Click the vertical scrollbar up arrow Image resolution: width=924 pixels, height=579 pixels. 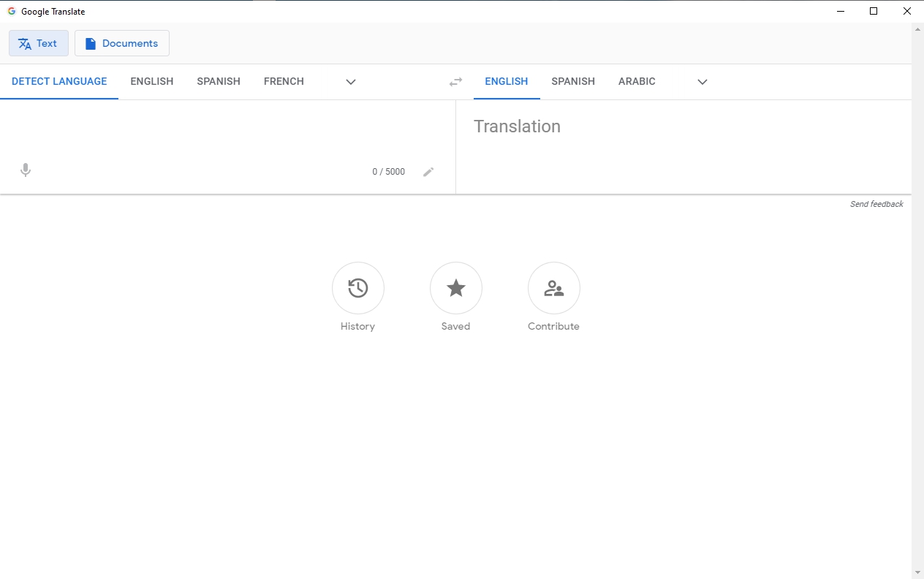click(x=918, y=29)
